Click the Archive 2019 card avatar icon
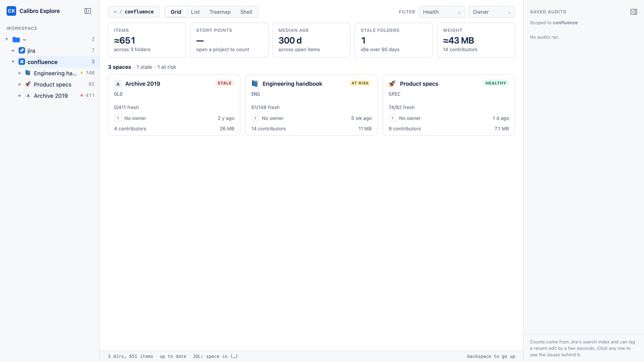644x362 pixels. click(x=118, y=84)
